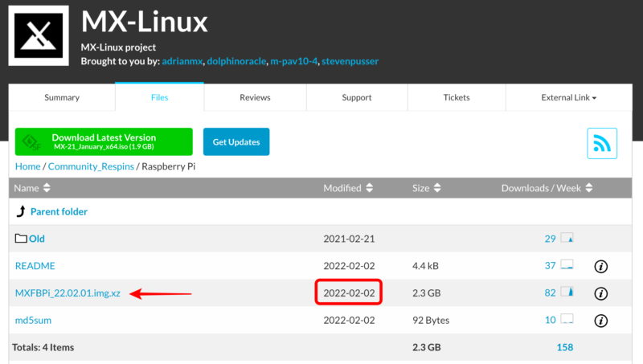This screenshot has width=643, height=364.
Task: Select the Files tab
Action: click(159, 97)
